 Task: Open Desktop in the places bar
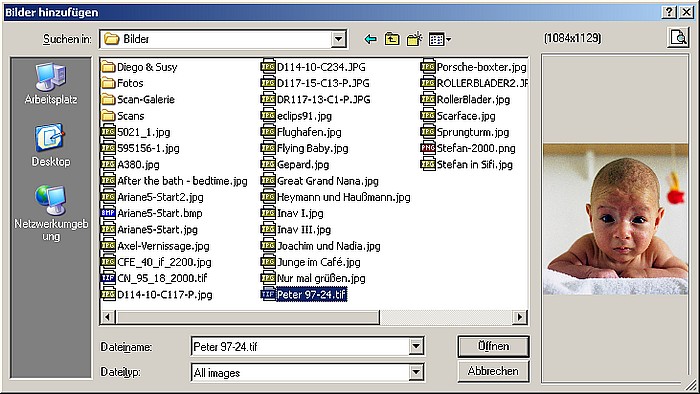tap(51, 145)
